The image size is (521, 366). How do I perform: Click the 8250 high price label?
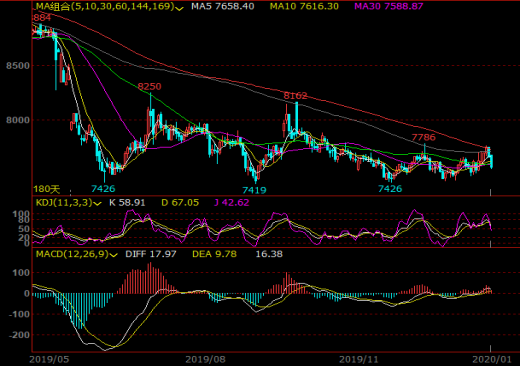point(149,87)
